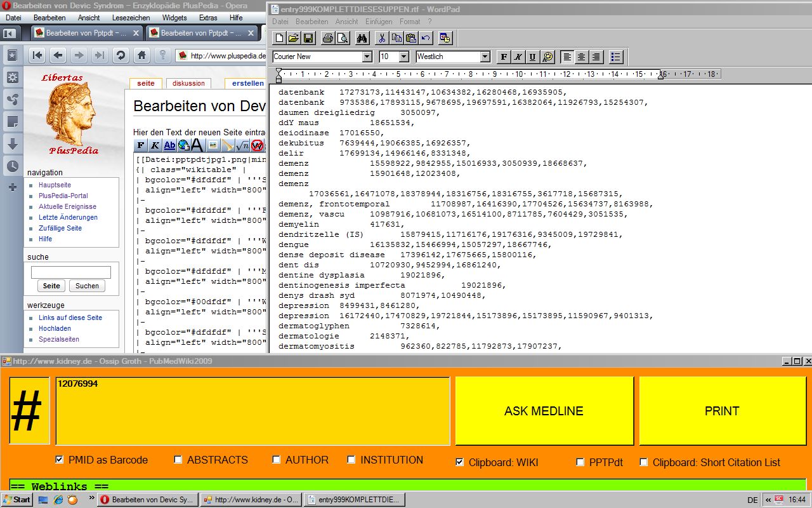Open Courier New font dropdown
Viewport: 812px width, 508px height.
click(367, 57)
